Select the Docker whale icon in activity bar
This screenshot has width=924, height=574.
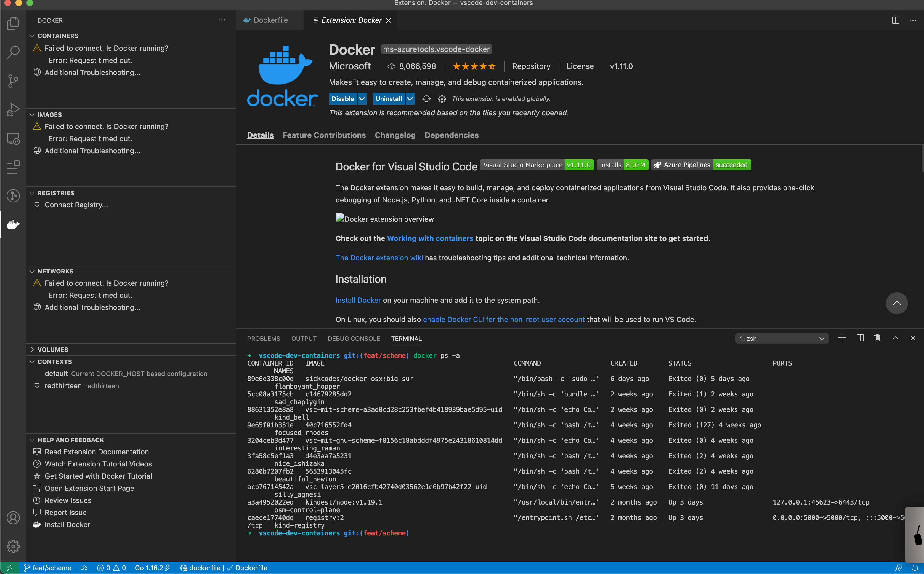point(13,225)
